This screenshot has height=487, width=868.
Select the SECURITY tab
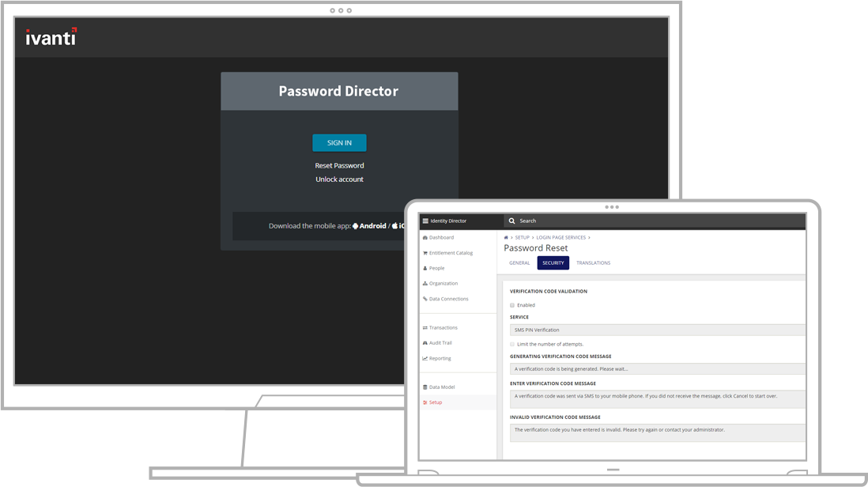tap(553, 262)
